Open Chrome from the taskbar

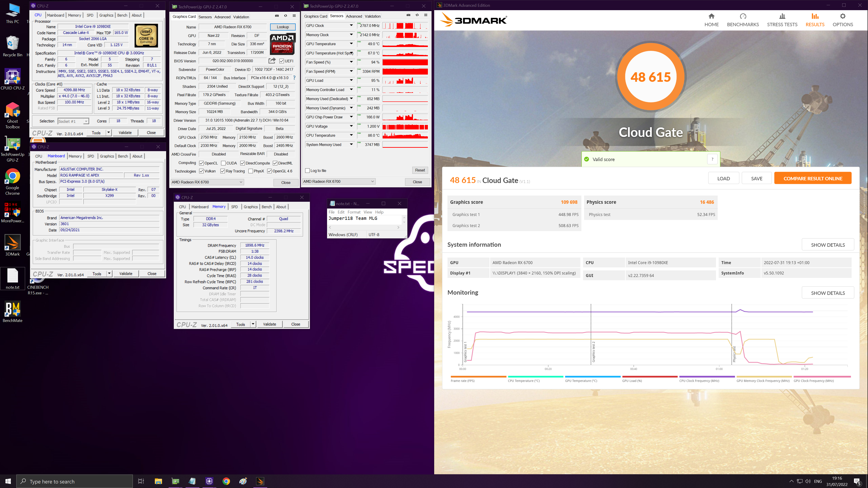point(226,481)
